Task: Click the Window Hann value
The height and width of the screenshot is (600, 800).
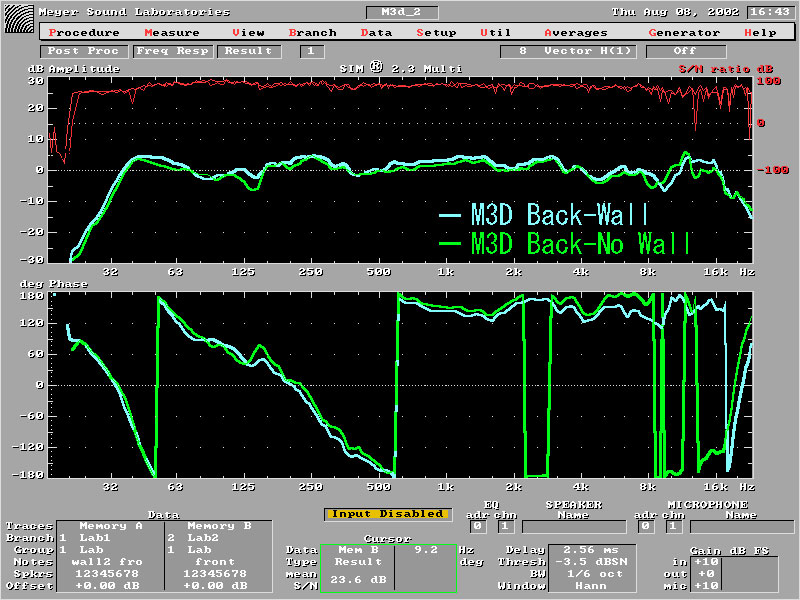Action: pos(591,586)
